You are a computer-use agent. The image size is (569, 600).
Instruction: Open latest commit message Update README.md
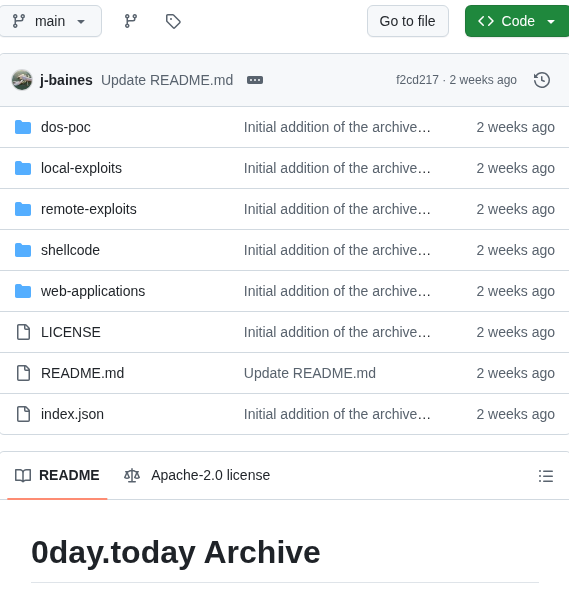click(167, 80)
